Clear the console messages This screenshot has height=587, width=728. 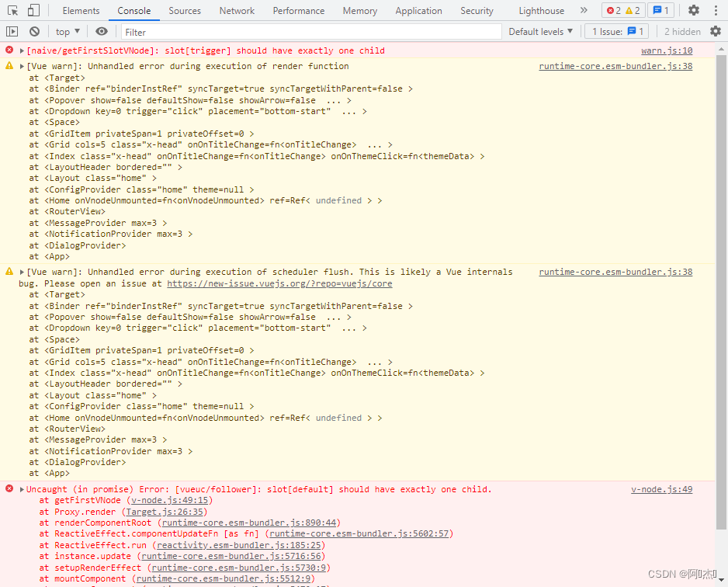click(x=33, y=31)
